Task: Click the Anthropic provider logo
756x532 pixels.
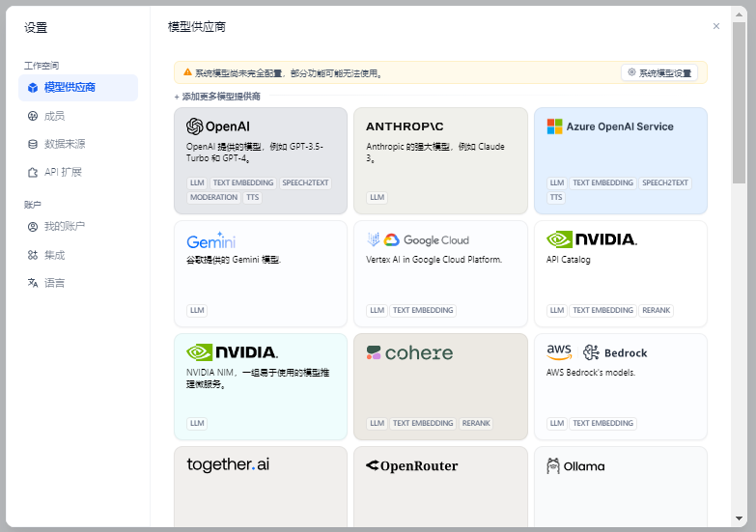Action: [x=405, y=126]
